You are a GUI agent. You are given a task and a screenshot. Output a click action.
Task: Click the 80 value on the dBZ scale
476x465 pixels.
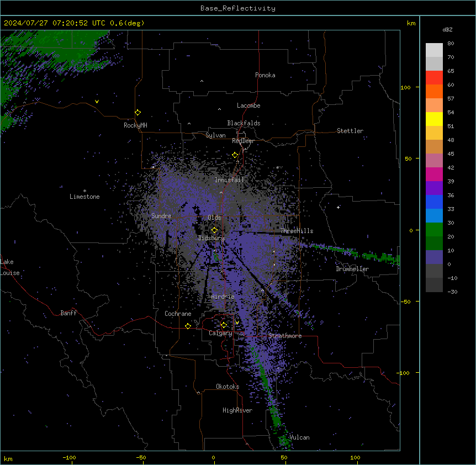(x=451, y=44)
